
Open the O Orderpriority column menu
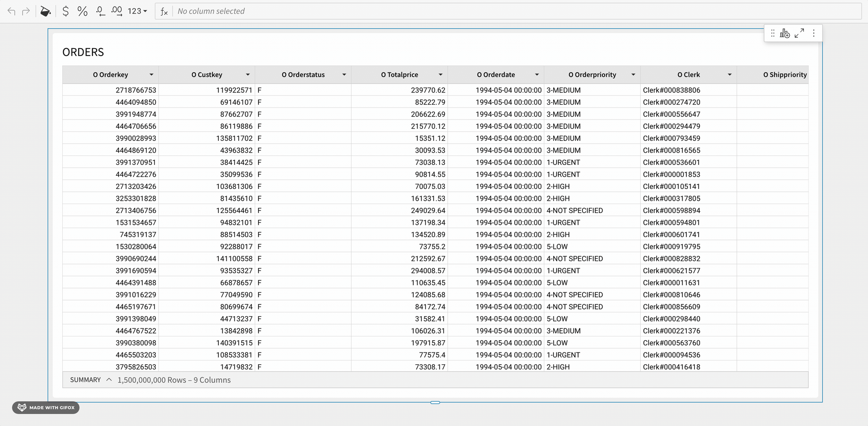[633, 75]
